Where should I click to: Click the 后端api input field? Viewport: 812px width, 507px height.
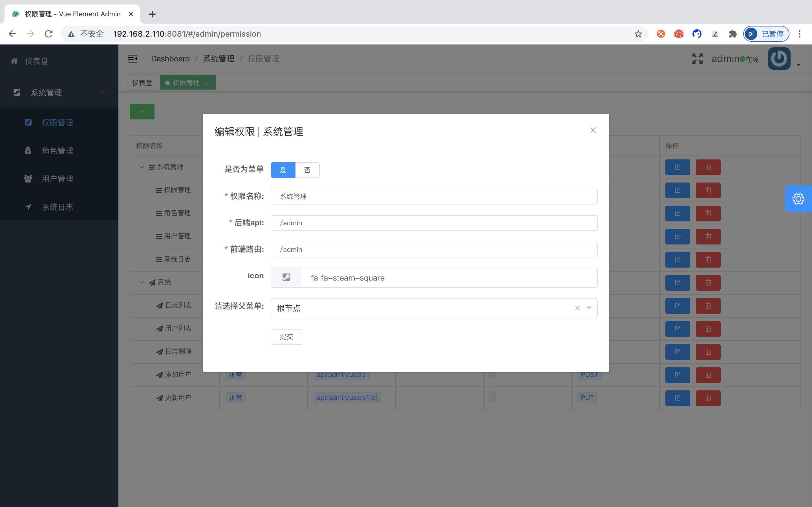pos(434,223)
